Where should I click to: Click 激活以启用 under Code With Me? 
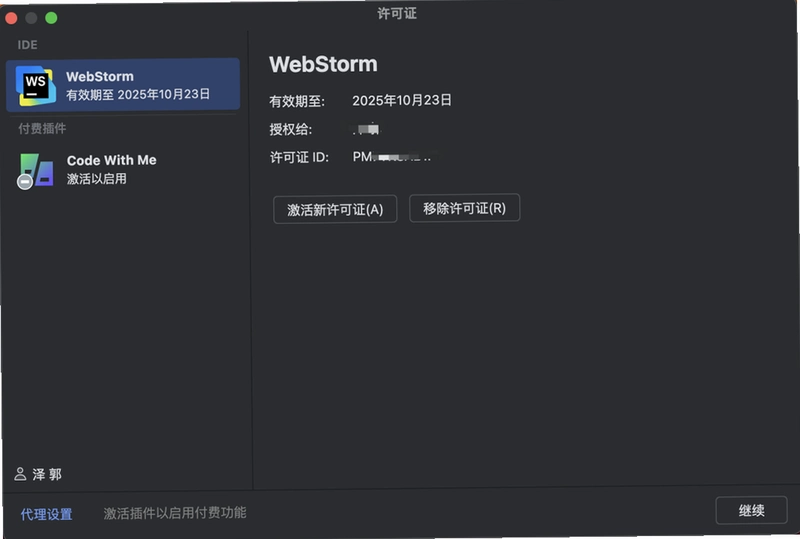pyautogui.click(x=96, y=179)
